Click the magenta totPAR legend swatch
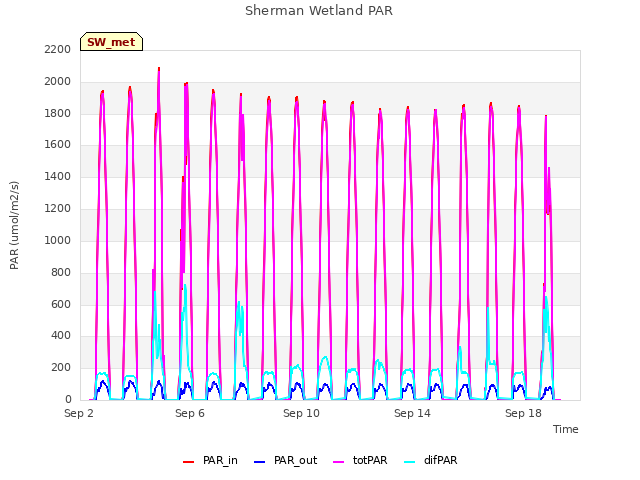Screen dimensions: 640x480 339,462
